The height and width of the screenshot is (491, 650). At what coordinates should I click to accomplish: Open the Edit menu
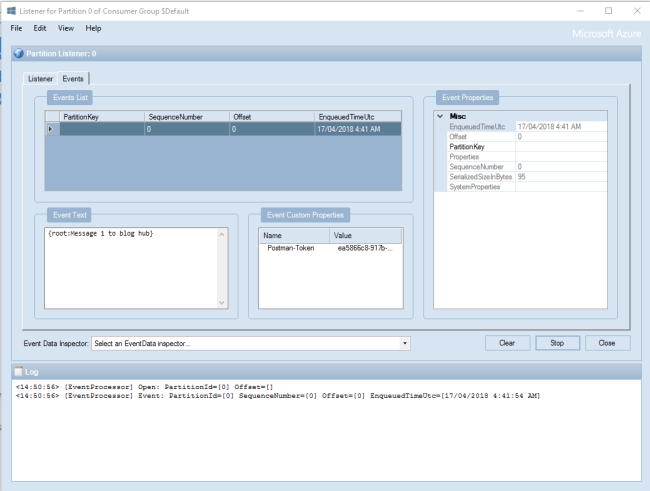point(40,28)
